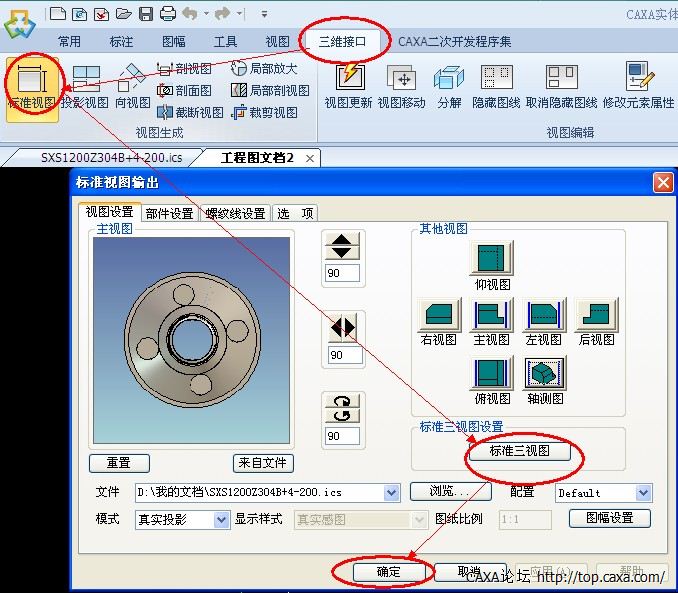
Task: Switch to the 标注 ribbon tab
Action: 121,42
